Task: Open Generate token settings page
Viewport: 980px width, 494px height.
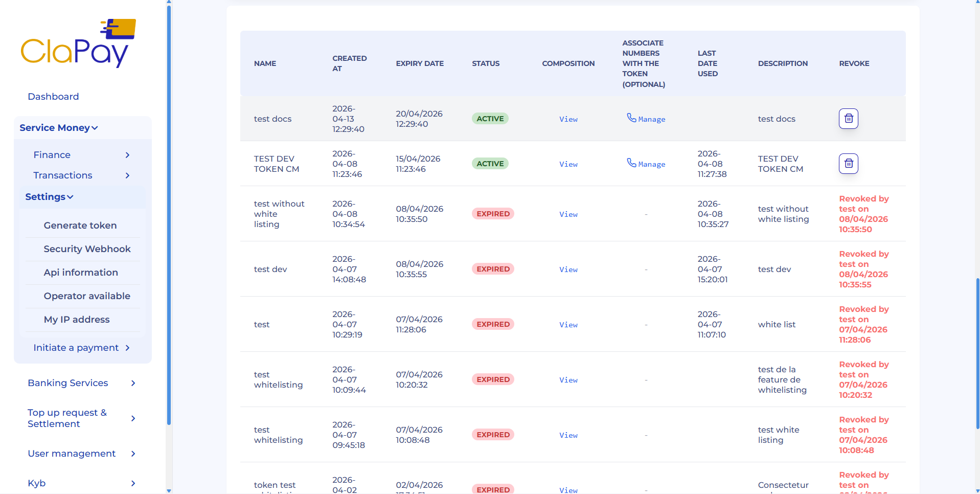Action: point(80,226)
